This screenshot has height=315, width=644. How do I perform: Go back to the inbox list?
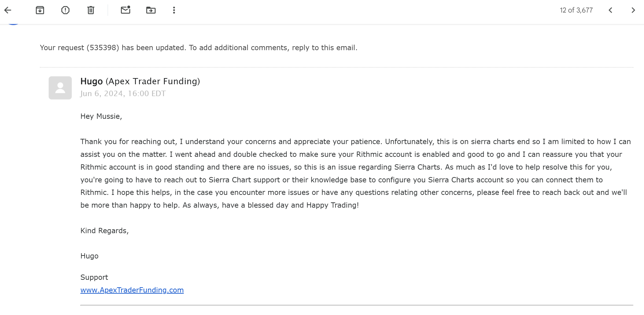point(8,10)
